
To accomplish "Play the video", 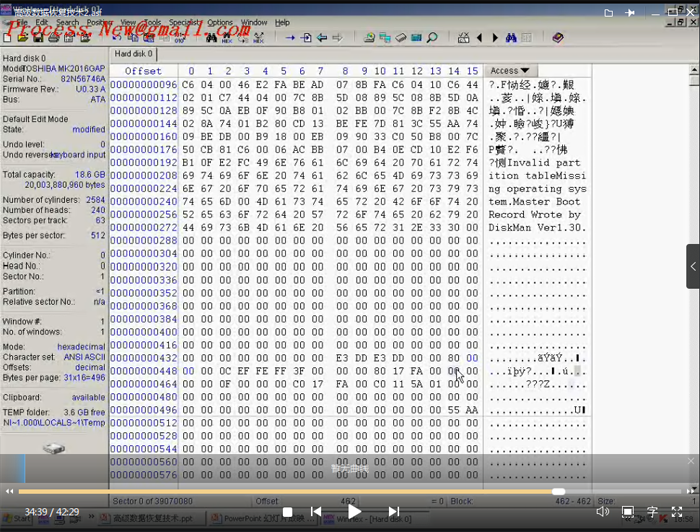I will [354, 511].
